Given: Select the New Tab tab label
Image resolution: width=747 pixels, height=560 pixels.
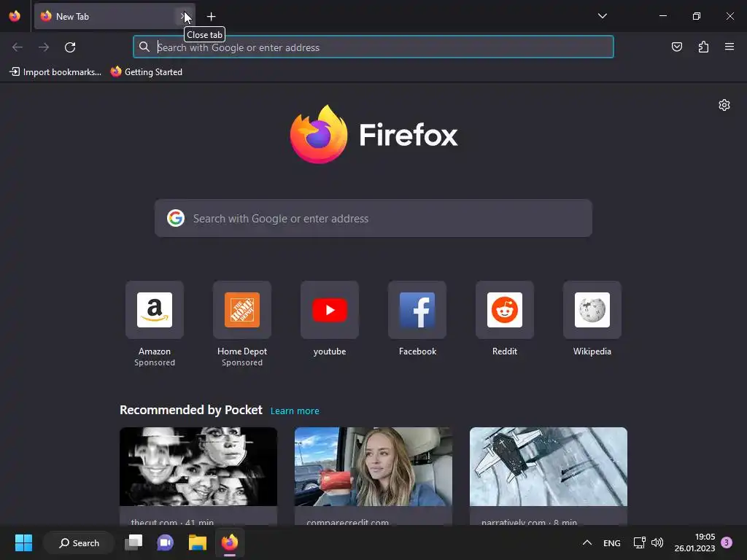Looking at the screenshot, I should tap(72, 17).
